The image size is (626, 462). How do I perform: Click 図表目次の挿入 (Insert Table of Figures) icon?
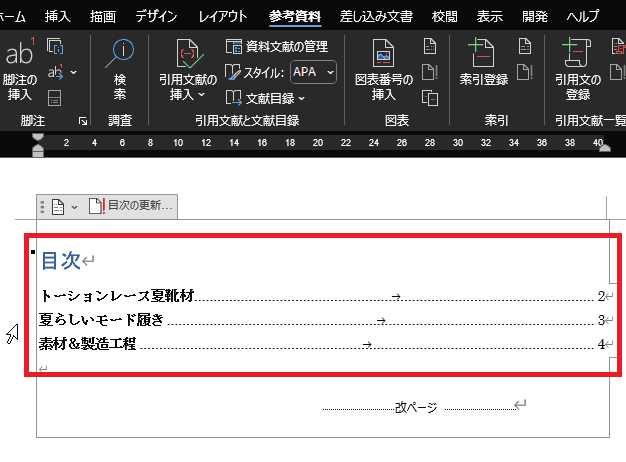[x=431, y=46]
